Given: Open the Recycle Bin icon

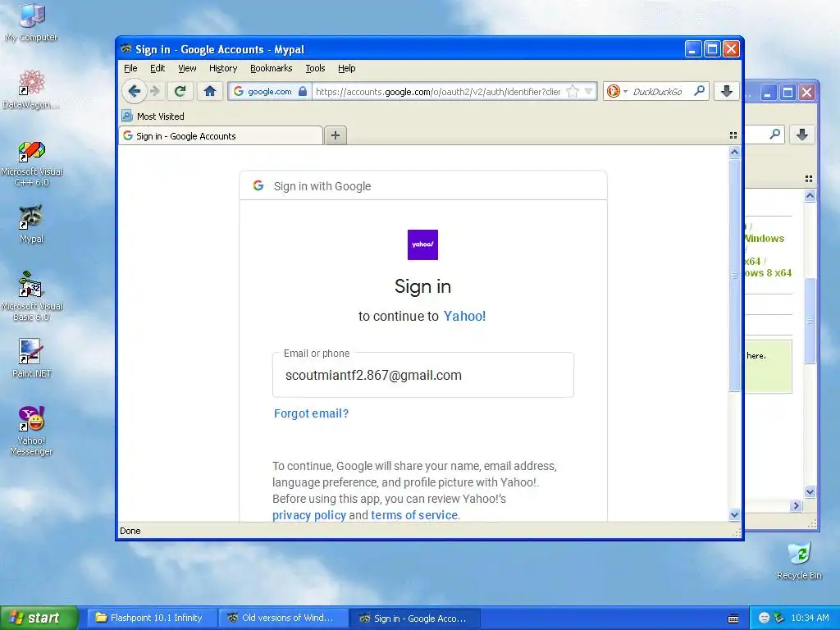Looking at the screenshot, I should click(x=799, y=560).
